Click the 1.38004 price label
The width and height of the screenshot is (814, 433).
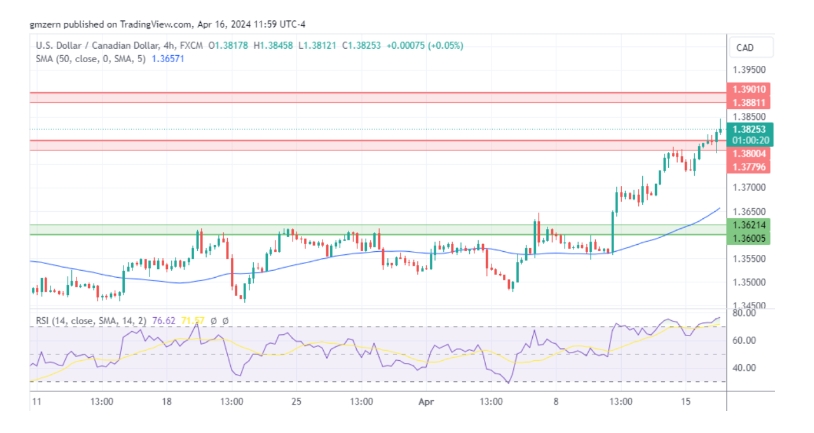(x=749, y=153)
